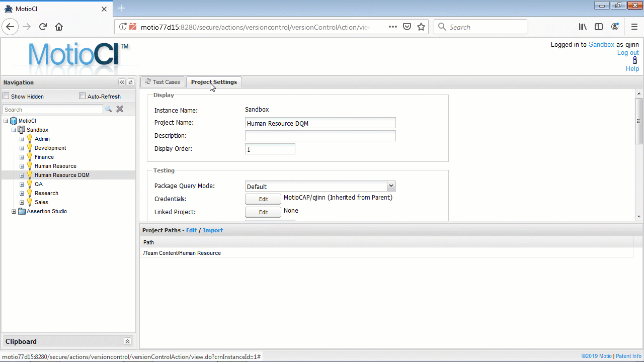Open page actions (three dots) in address bar

pyautogui.click(x=393, y=27)
